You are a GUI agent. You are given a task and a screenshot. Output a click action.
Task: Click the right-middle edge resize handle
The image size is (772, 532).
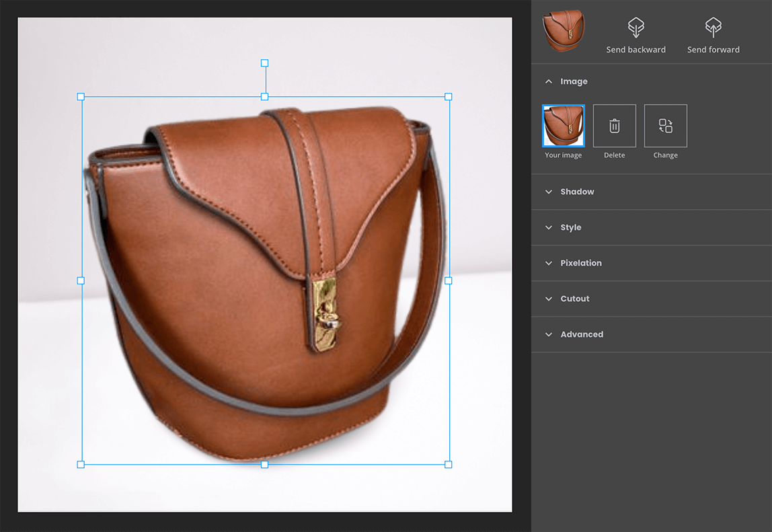449,280
